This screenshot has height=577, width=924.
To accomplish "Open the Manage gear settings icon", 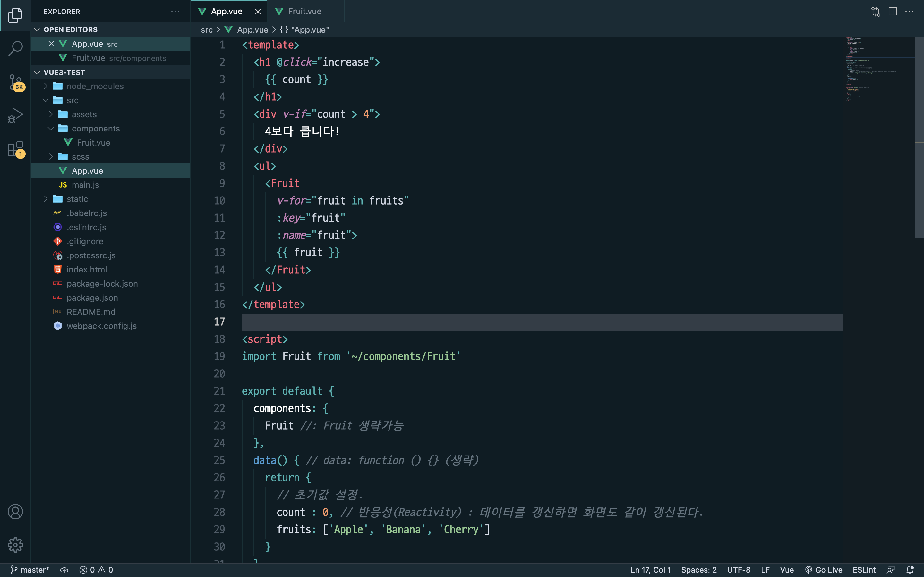I will [15, 545].
